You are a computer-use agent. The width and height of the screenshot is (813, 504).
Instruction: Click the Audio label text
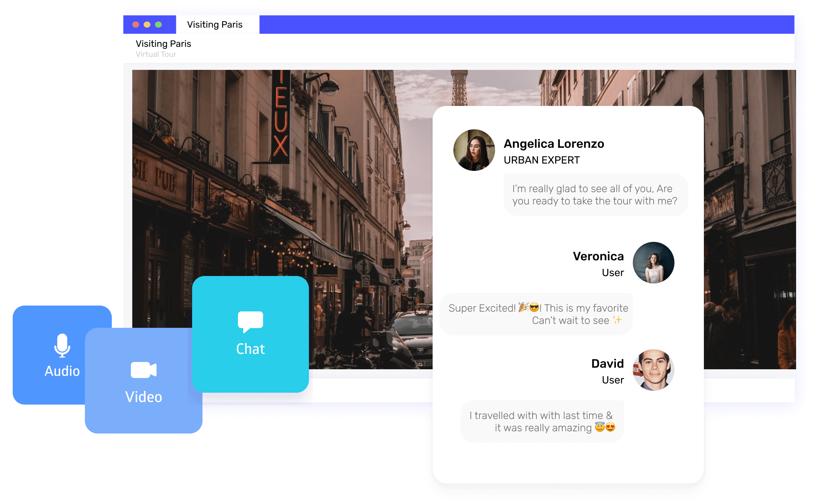coord(62,371)
